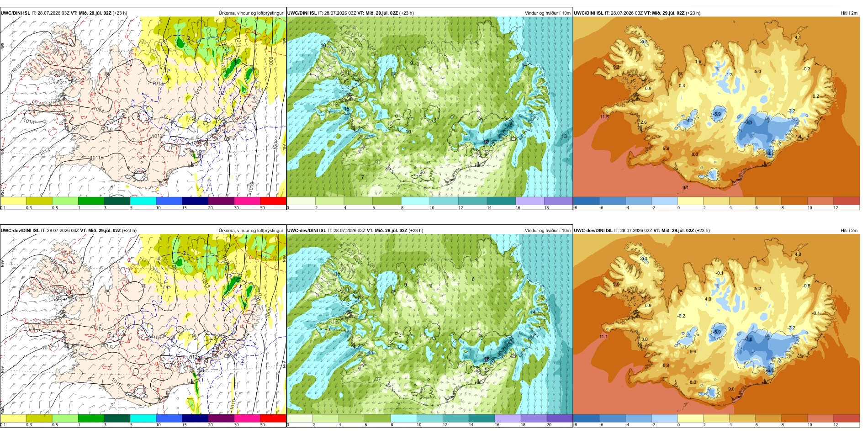Select the cyan 5 swatch in bottom precipitation legend

[143, 418]
